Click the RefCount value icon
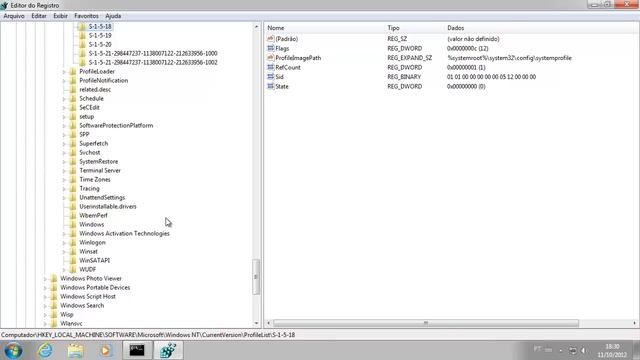Image resolution: width=640 pixels, height=360 pixels. [x=270, y=67]
